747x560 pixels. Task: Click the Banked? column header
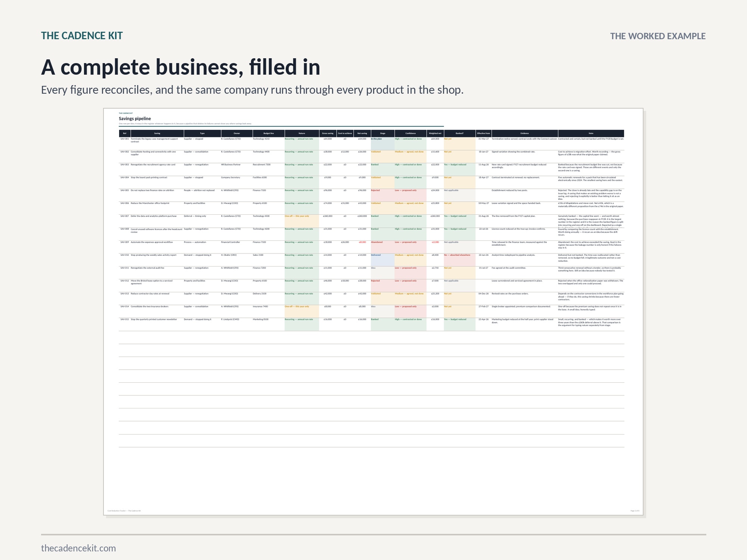point(459,133)
